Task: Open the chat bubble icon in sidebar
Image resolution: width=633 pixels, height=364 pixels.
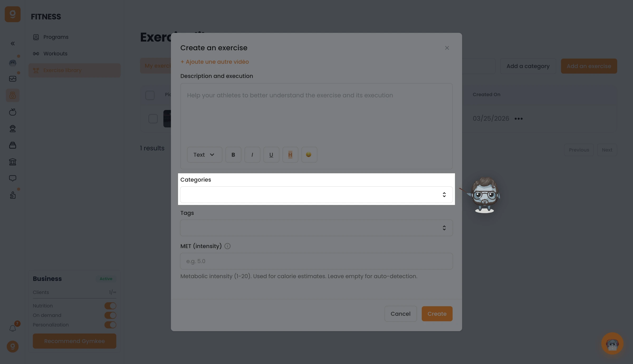Action: point(13,178)
